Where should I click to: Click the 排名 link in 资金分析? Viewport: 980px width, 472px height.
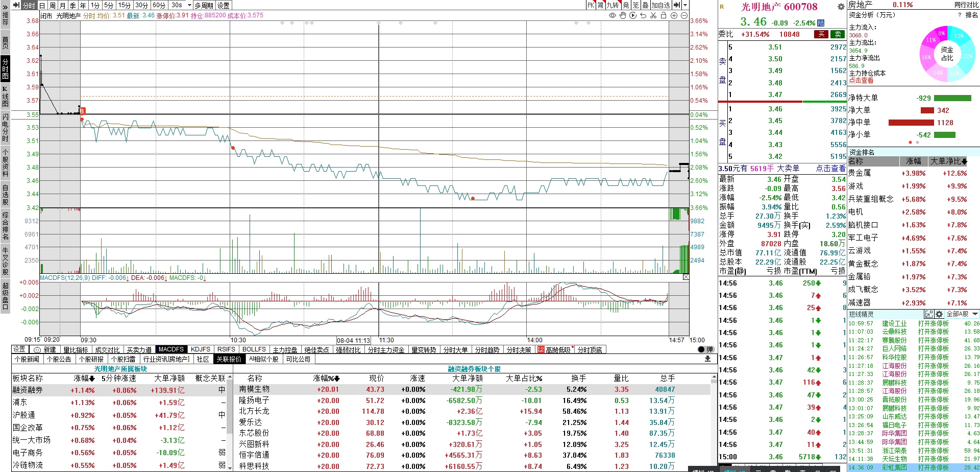pyautogui.click(x=971, y=15)
